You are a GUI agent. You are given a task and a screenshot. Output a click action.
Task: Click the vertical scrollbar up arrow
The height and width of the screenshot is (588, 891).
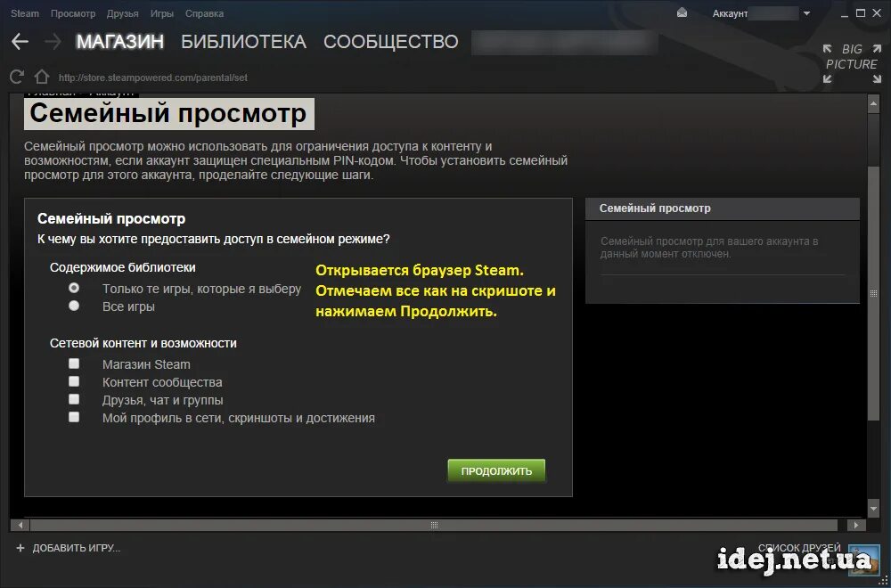click(874, 102)
